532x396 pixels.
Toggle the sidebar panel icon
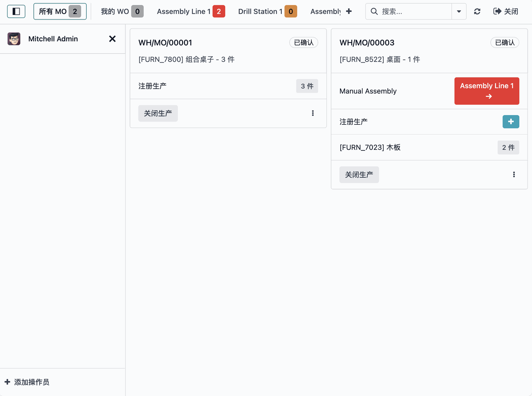[16, 11]
